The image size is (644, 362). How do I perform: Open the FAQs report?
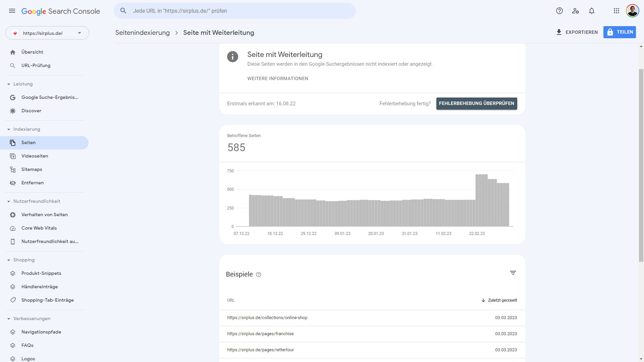pos(44,346)
